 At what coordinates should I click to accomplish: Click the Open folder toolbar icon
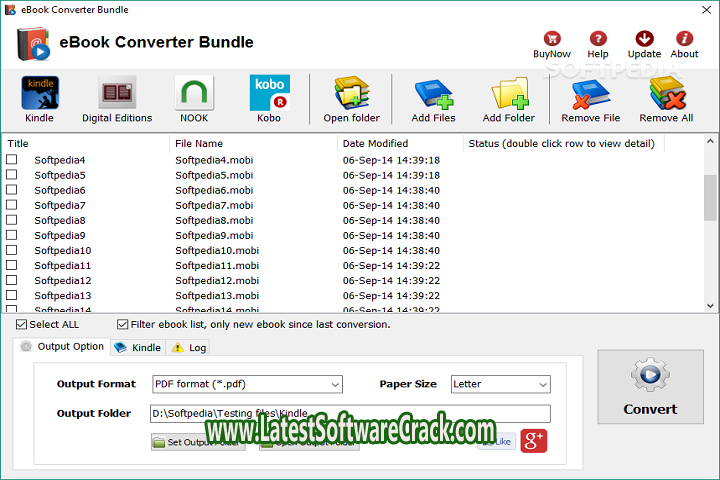(352, 93)
